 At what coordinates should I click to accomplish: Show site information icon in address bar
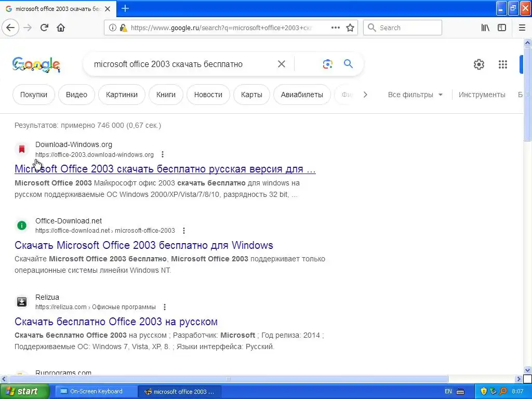(113, 28)
